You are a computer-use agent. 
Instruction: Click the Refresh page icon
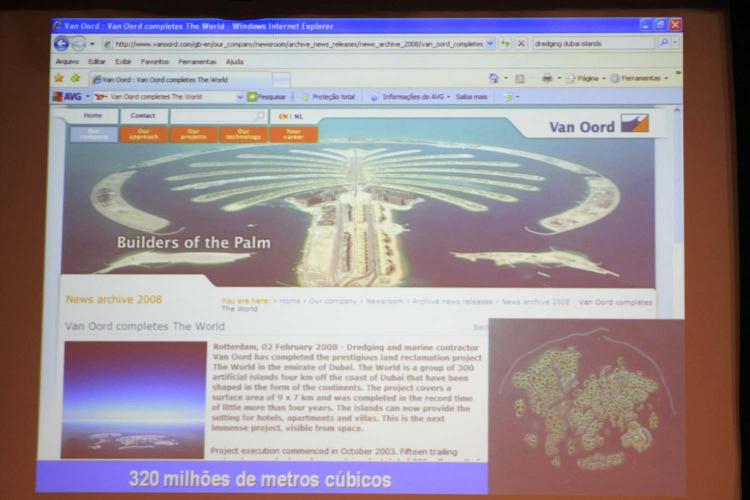(x=505, y=44)
